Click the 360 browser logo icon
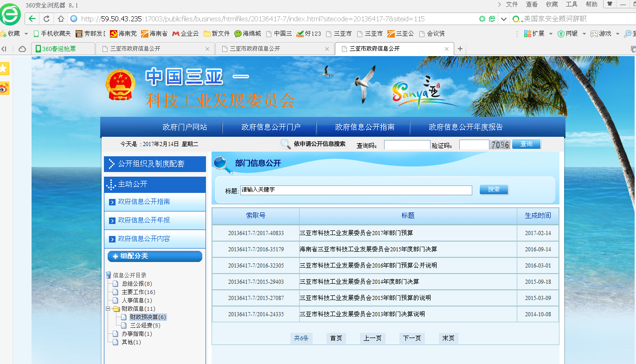The width and height of the screenshot is (636, 364). tap(10, 15)
